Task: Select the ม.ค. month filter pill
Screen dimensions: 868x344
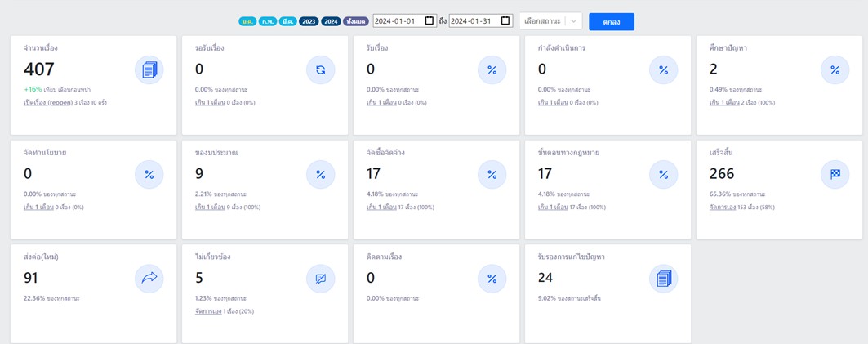Action: [247, 21]
